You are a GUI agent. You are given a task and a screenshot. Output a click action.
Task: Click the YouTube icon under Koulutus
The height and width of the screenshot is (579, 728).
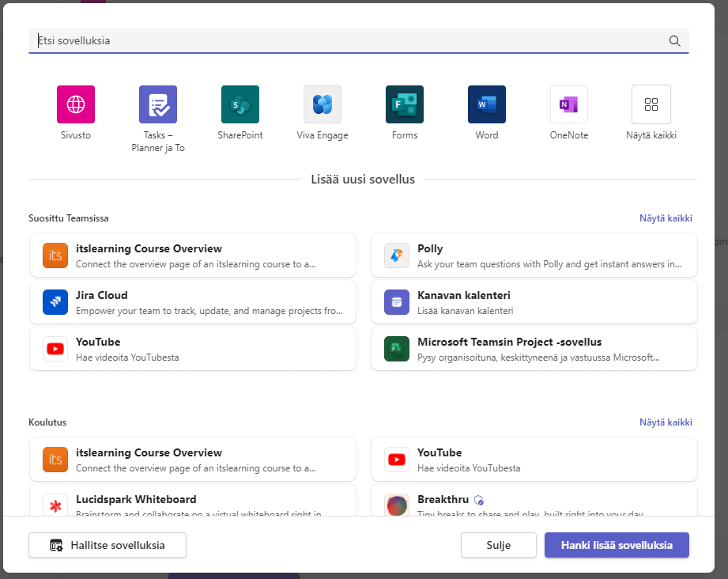pyautogui.click(x=397, y=460)
